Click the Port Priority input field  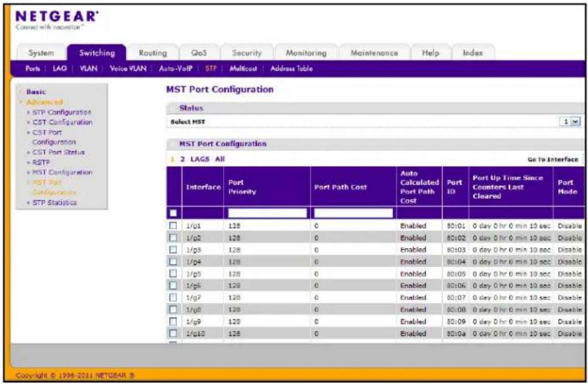267,213
